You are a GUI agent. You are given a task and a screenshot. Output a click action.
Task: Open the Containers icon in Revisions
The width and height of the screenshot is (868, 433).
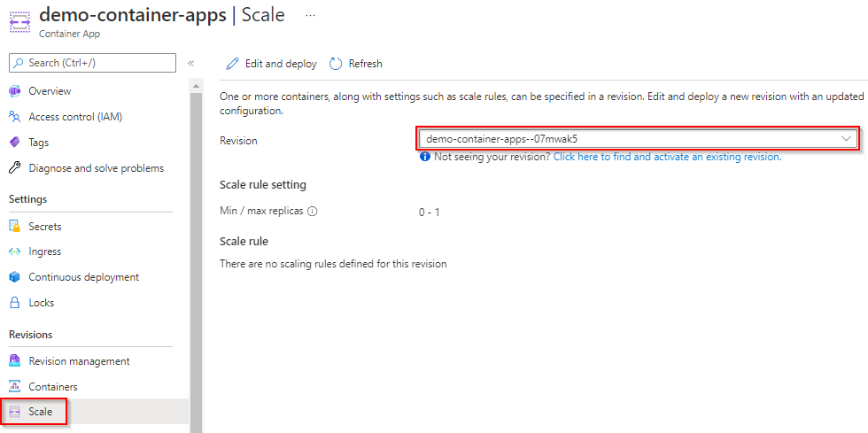(x=15, y=386)
